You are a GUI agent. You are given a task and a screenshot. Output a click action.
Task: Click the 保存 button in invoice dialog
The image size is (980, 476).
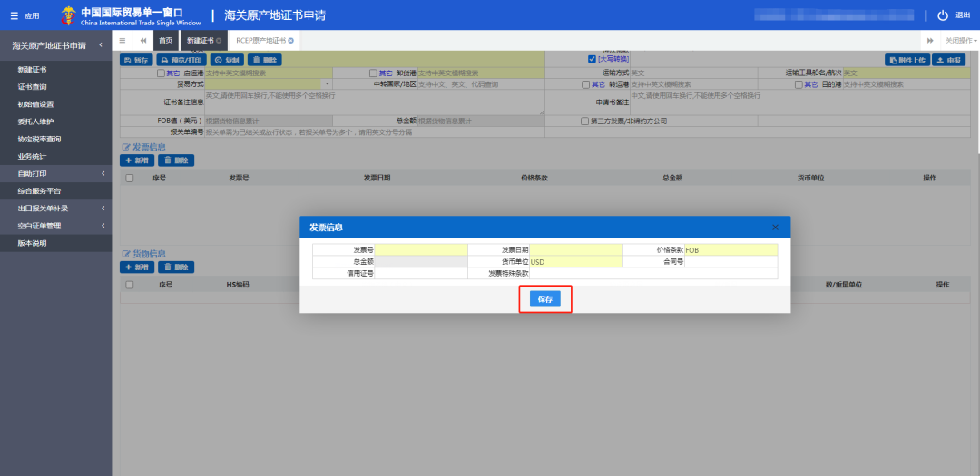tap(544, 298)
